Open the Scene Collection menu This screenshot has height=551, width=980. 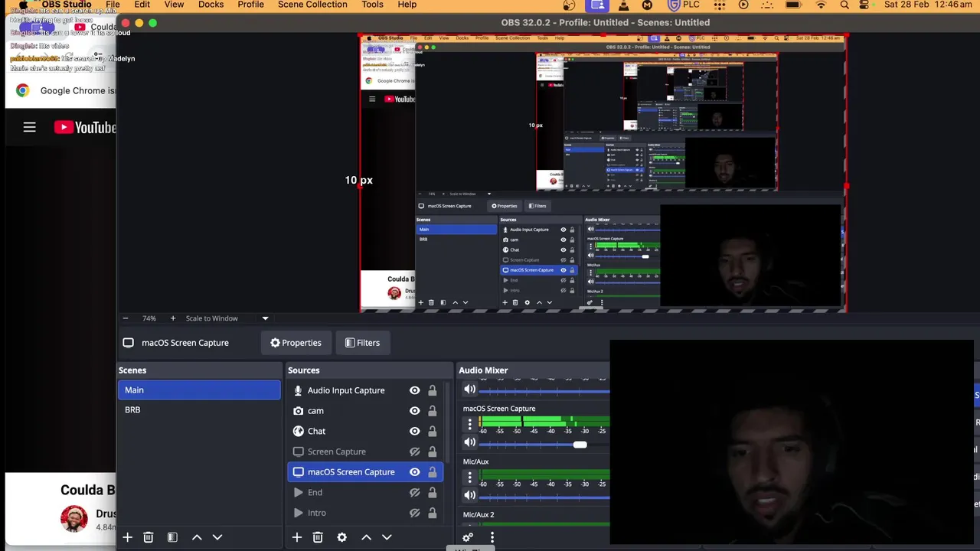(312, 5)
